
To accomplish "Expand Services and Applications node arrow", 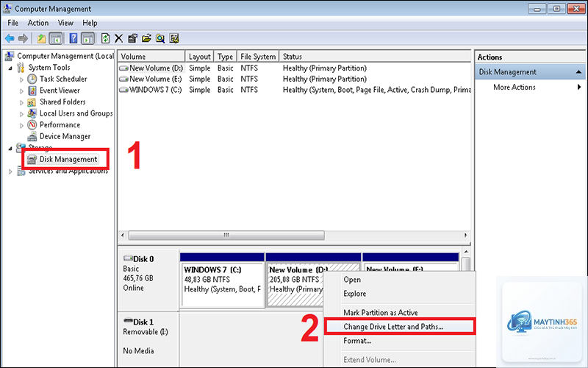I will [10, 171].
